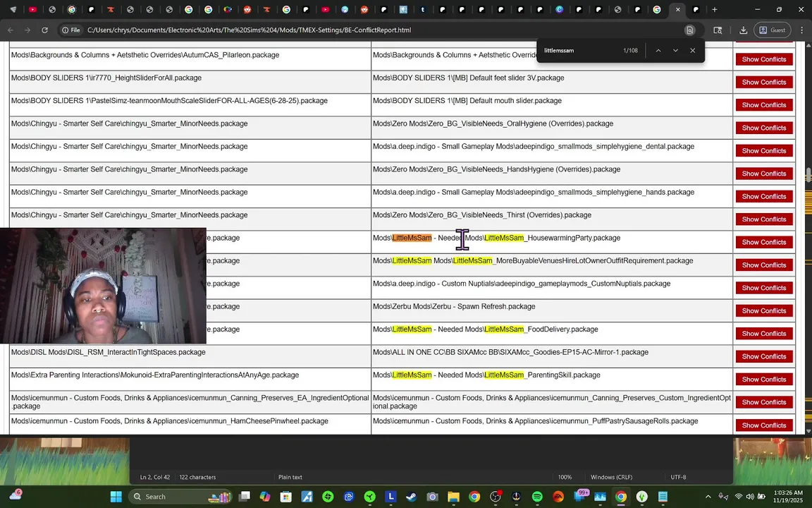Screen dimensions: 812x508
Task: Reload the conflict report page
Action: point(44,30)
